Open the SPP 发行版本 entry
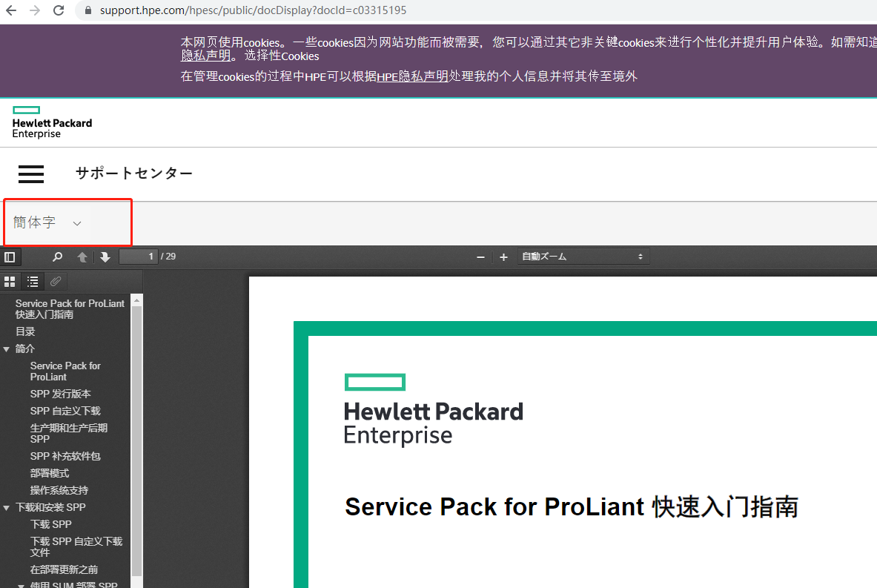Screen dimensions: 877x588 (60, 394)
